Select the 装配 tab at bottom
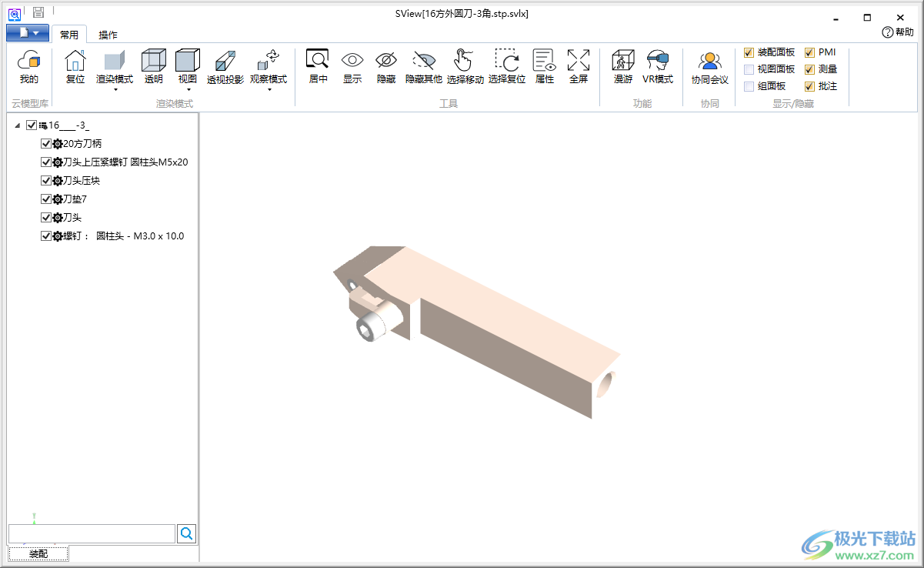 [38, 553]
